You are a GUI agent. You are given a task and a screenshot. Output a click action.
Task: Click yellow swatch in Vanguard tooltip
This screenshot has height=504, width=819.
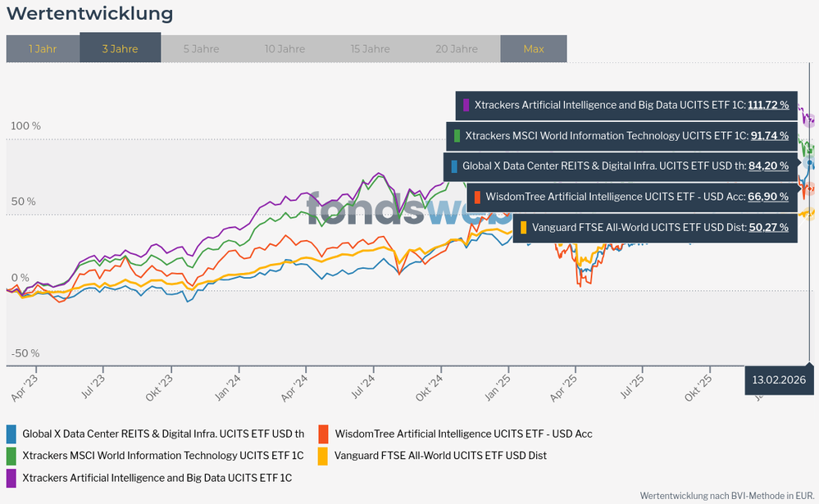coord(523,228)
